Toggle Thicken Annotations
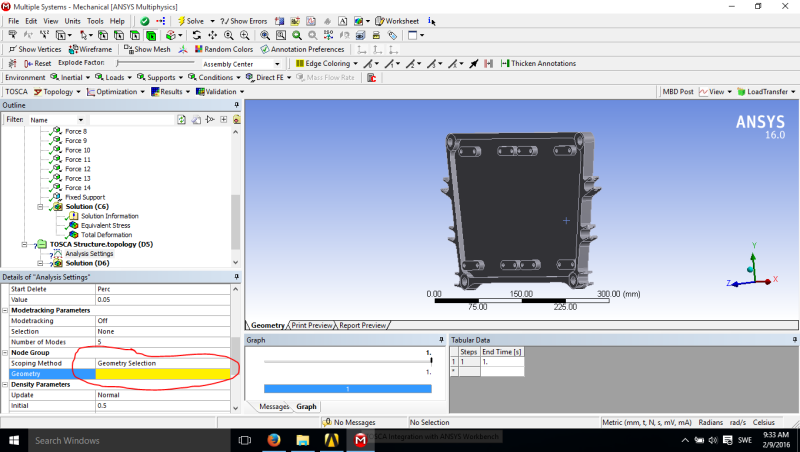This screenshot has height=452, width=800. 538,63
